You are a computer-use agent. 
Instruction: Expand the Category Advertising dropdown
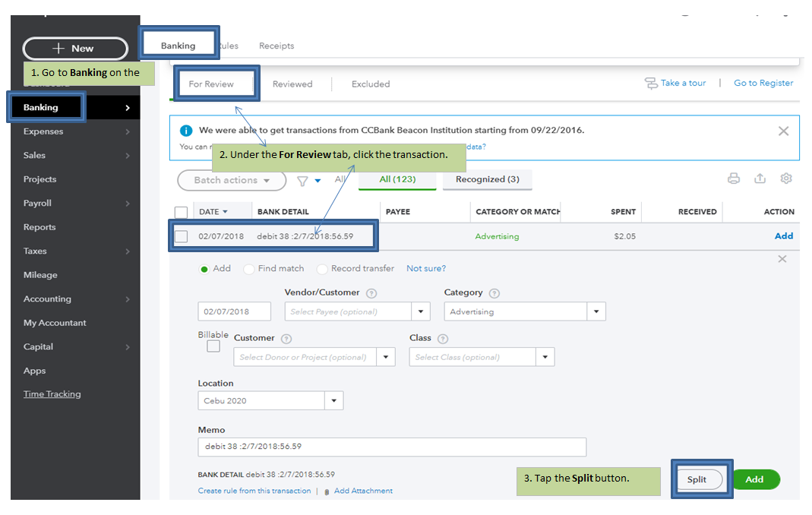596,311
